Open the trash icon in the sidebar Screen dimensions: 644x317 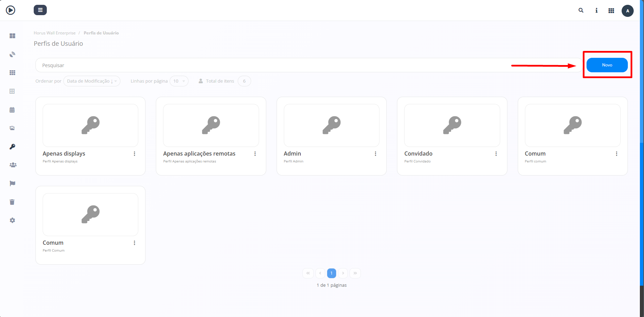coord(12,202)
